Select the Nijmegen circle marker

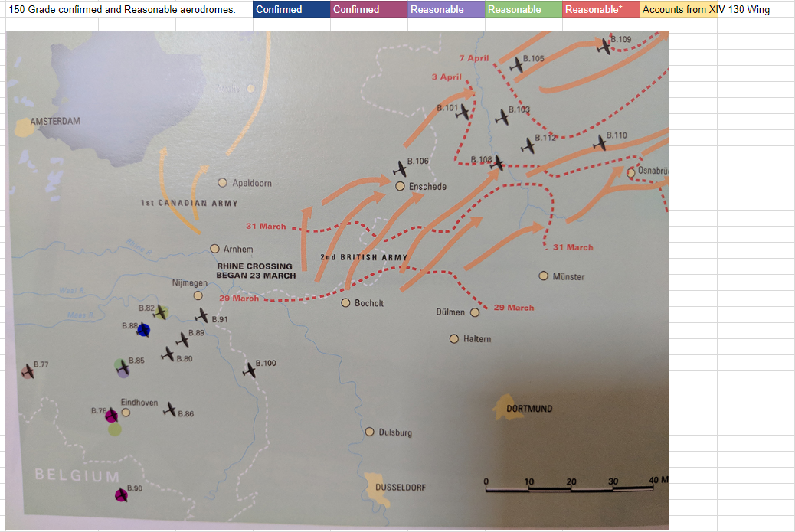pyautogui.click(x=198, y=295)
